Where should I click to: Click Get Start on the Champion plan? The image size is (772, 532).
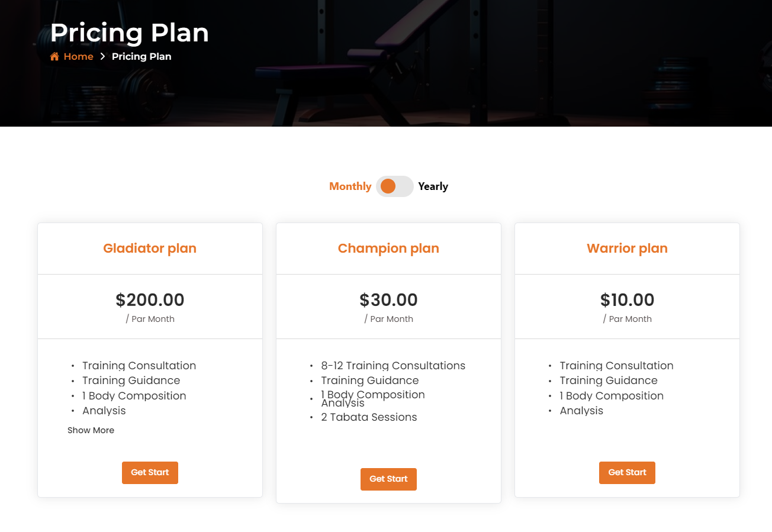(388, 479)
